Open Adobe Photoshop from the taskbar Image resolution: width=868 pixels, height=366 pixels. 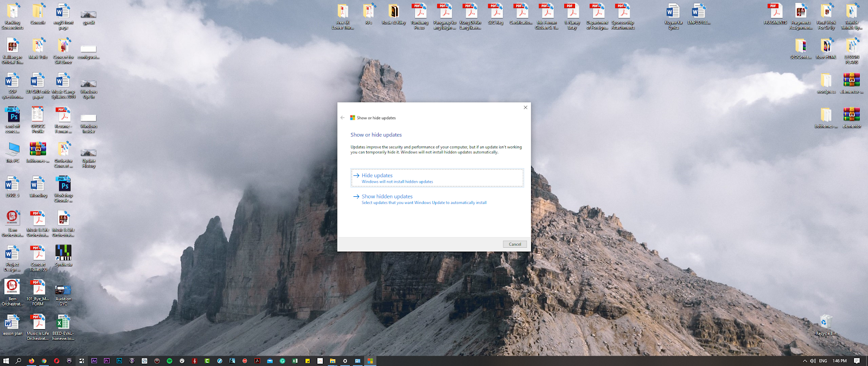(x=119, y=361)
